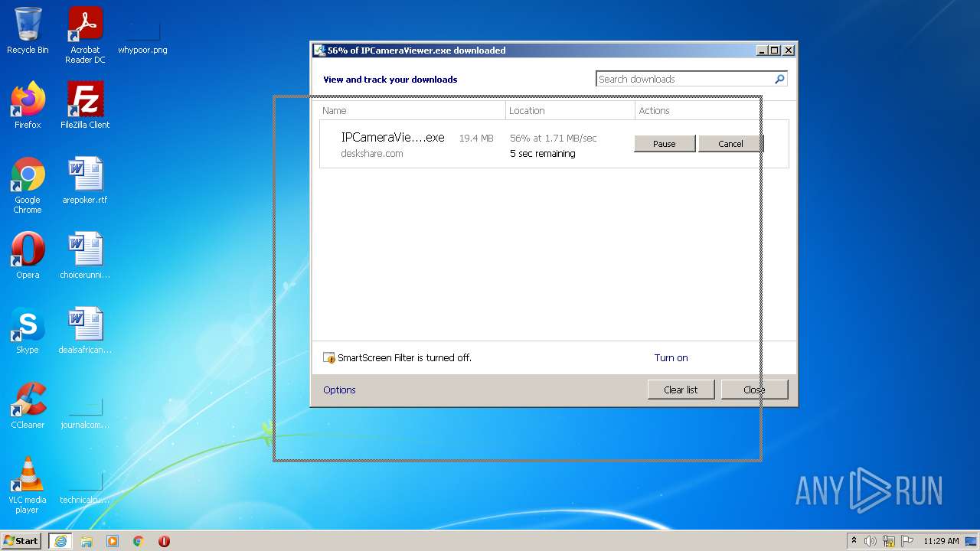Click SmartScreen Filter shield icon

click(329, 357)
